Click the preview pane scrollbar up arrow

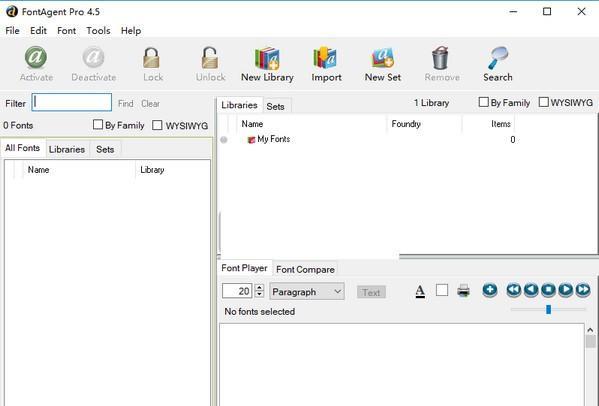(590, 330)
